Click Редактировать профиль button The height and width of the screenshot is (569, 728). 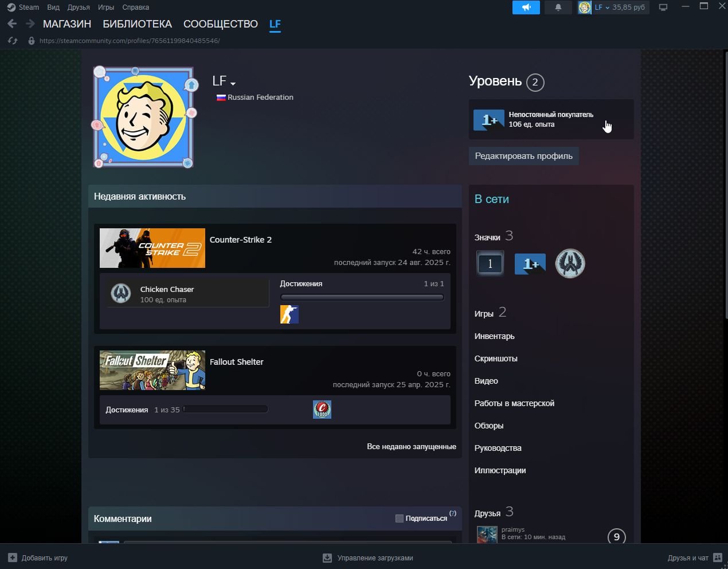coord(524,156)
